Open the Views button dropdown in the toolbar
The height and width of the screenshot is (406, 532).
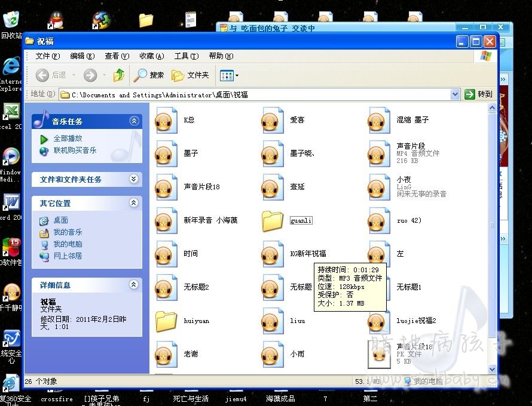[236, 75]
